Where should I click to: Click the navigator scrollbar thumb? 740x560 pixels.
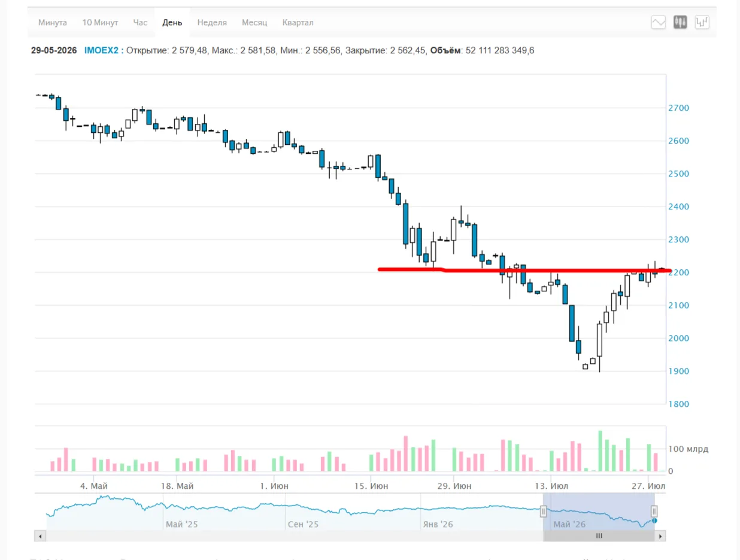click(x=599, y=536)
